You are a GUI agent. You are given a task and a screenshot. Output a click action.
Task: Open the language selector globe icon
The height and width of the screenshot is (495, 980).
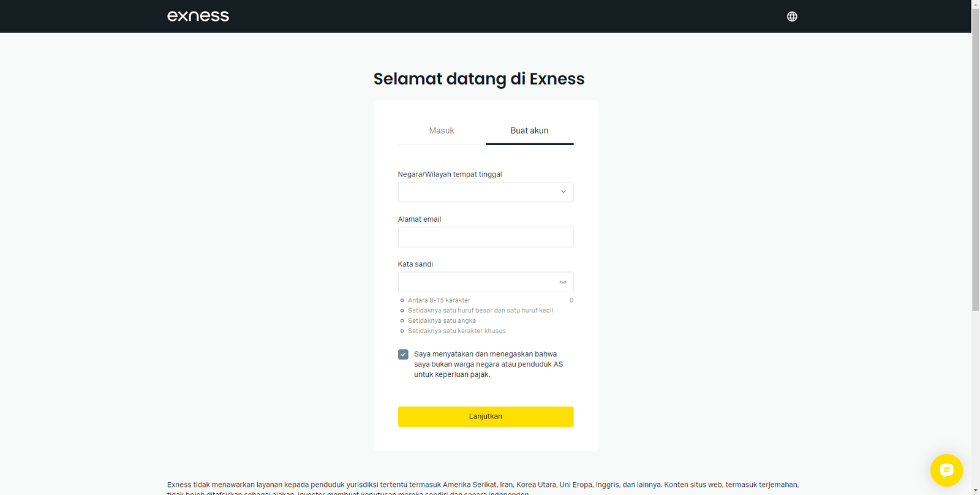pos(791,16)
